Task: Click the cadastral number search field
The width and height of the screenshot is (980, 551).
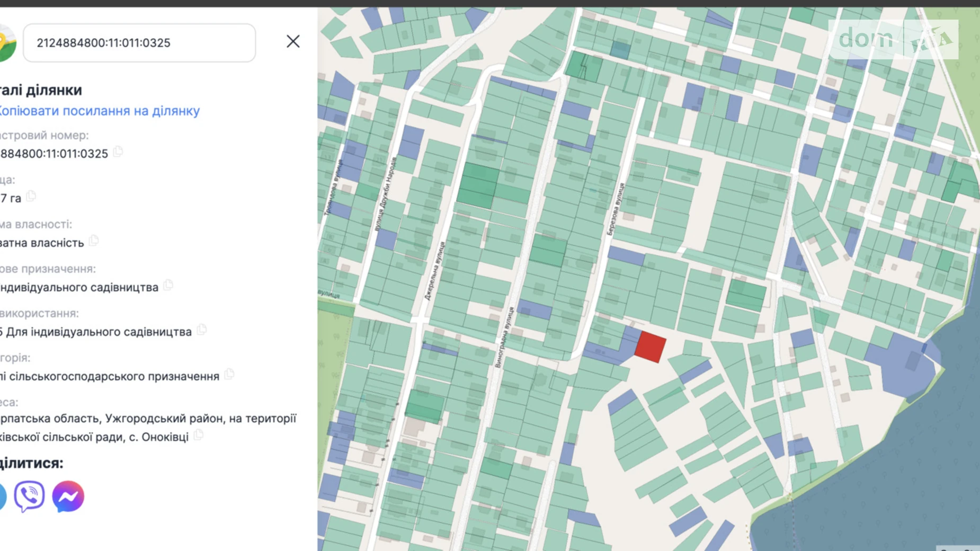Action: pyautogui.click(x=139, y=43)
